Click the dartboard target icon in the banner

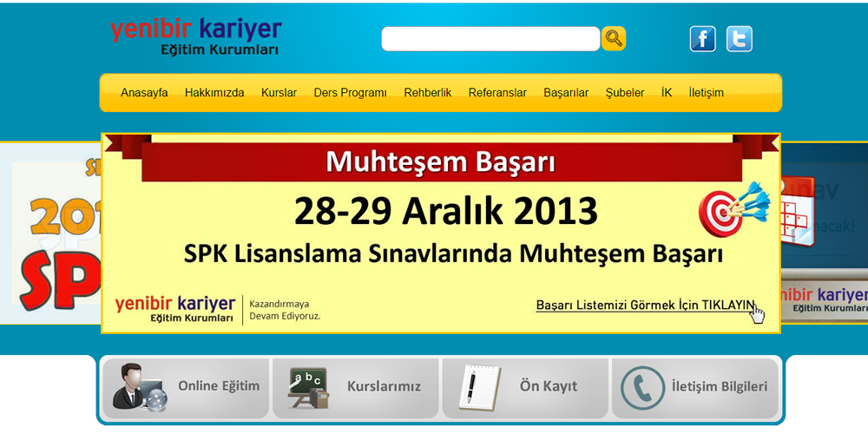click(x=733, y=209)
